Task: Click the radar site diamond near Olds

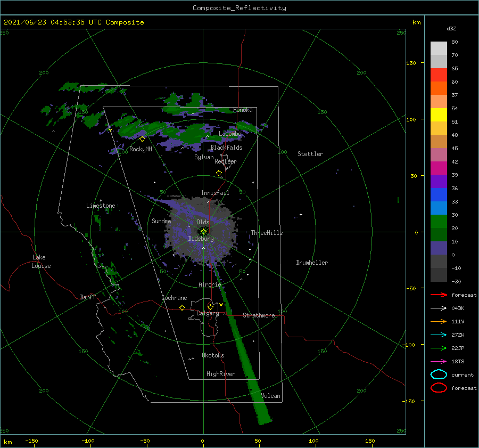Action: tap(203, 232)
